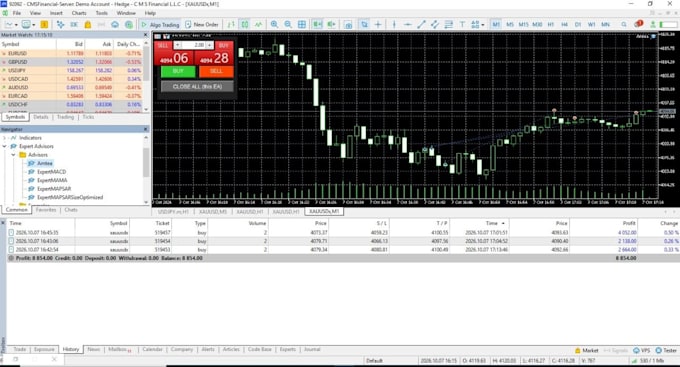The width and height of the screenshot is (680, 367).
Task: Click red SELL price panel 4094.06
Action: 174,58
